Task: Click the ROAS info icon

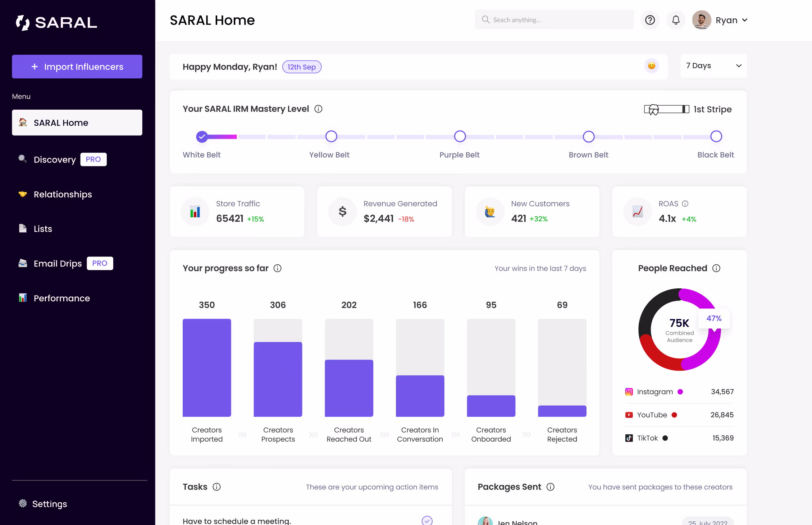Action: coord(685,204)
